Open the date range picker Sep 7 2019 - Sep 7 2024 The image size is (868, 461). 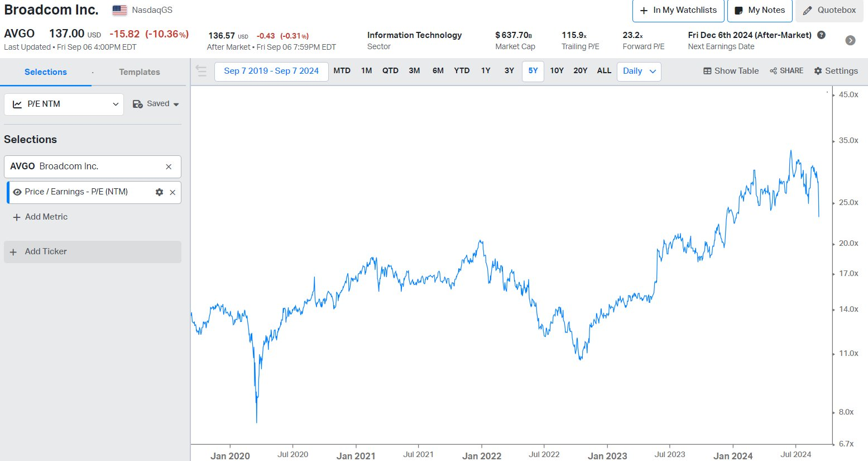[271, 71]
